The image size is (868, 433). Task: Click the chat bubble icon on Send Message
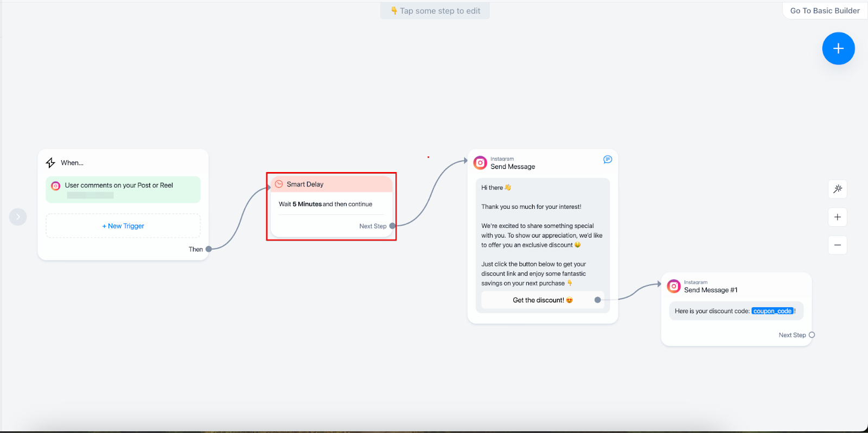click(x=608, y=160)
